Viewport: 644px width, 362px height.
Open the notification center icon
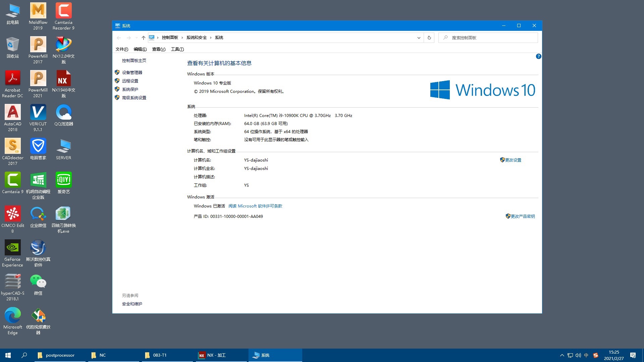click(633, 355)
